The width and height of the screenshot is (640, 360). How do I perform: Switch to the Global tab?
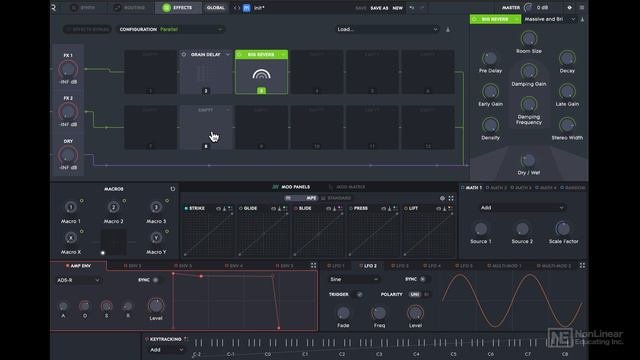[x=216, y=7]
